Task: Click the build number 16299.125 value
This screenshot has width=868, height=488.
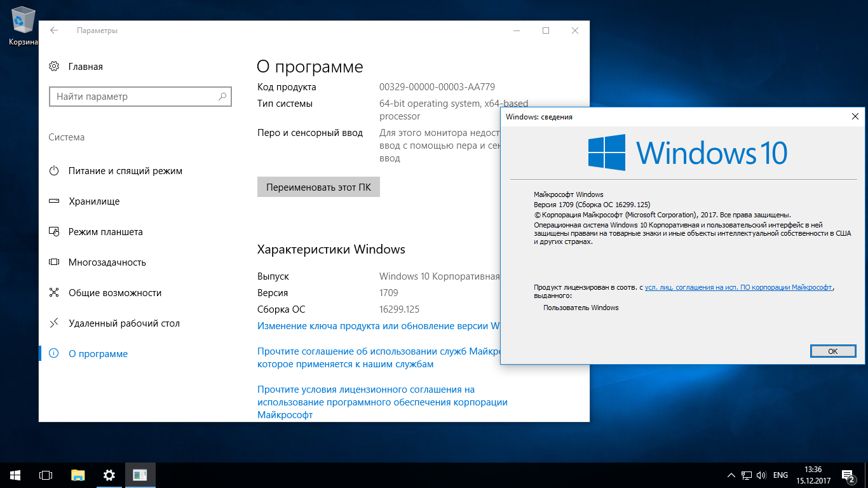Action: click(x=400, y=309)
